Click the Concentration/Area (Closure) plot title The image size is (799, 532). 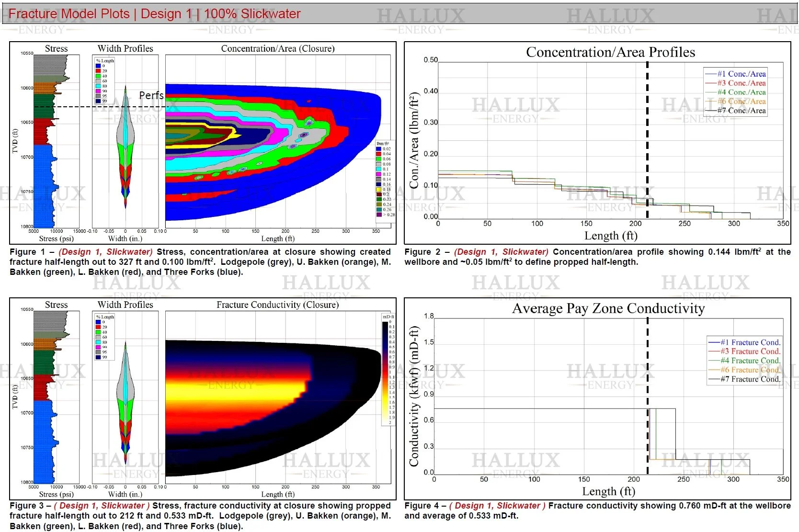(x=278, y=48)
